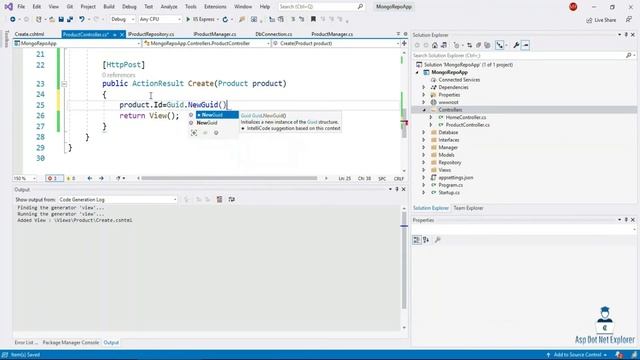Click the Live Share button
Screen dimensions: 640x360
tap(601, 20)
